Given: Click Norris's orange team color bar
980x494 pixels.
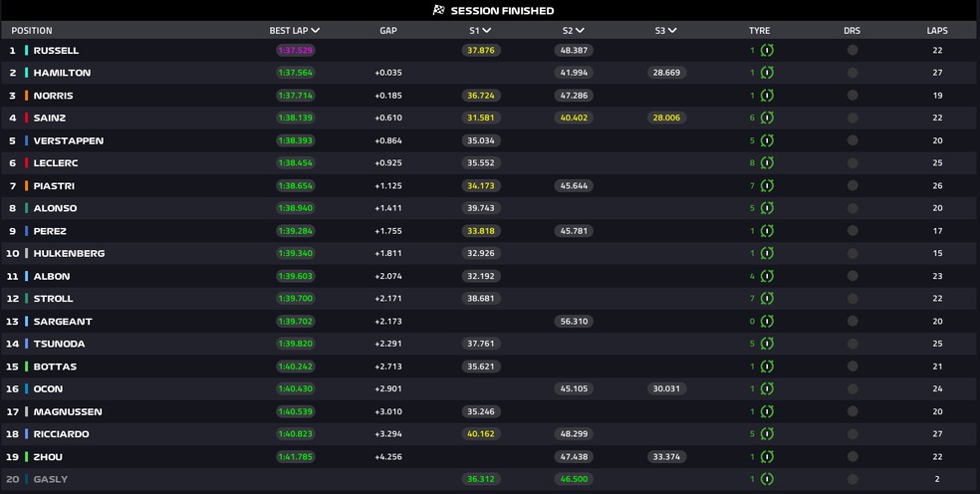Looking at the screenshot, I should [26, 95].
